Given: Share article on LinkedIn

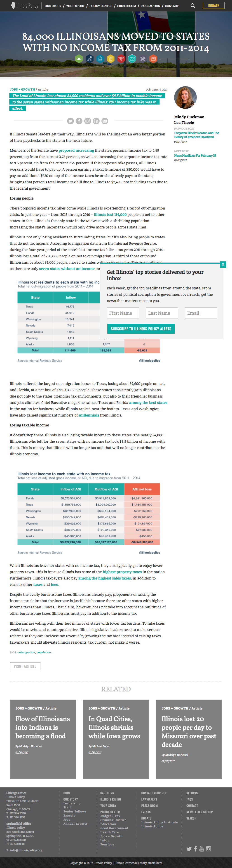Looking at the screenshot, I should click(x=96, y=121).
